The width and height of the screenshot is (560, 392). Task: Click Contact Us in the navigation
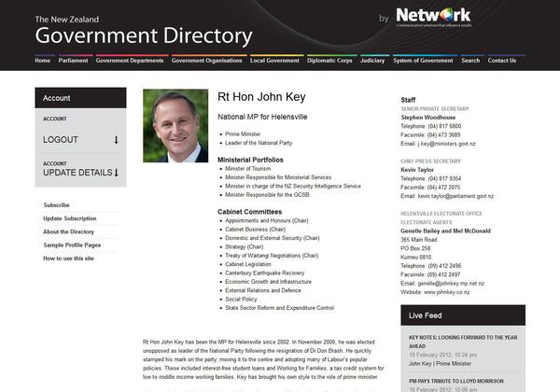(x=502, y=61)
